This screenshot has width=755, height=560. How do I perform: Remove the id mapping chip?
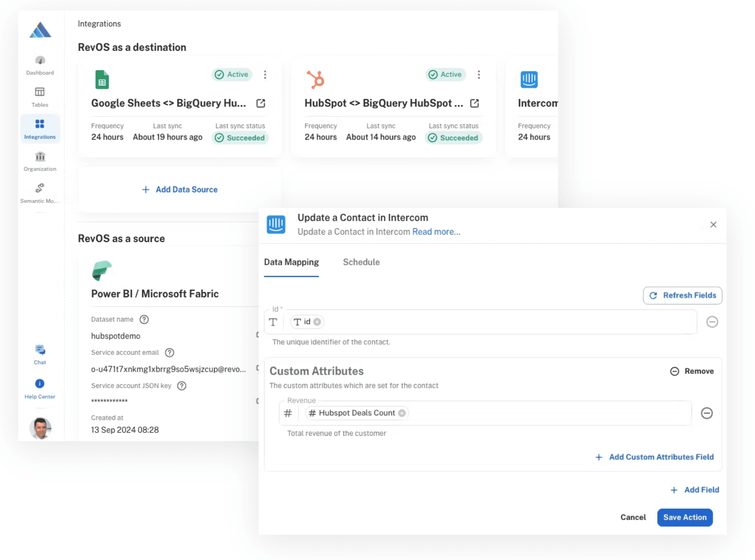coord(318,322)
